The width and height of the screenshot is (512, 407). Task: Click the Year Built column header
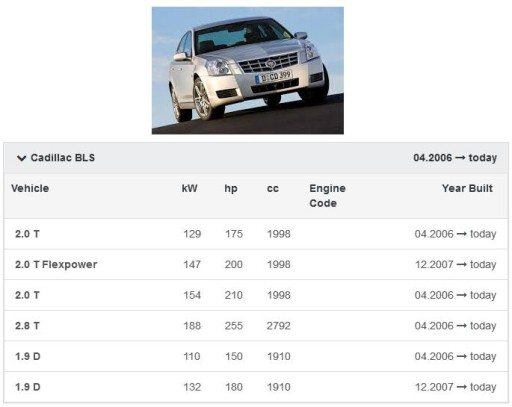pyautogui.click(x=467, y=188)
